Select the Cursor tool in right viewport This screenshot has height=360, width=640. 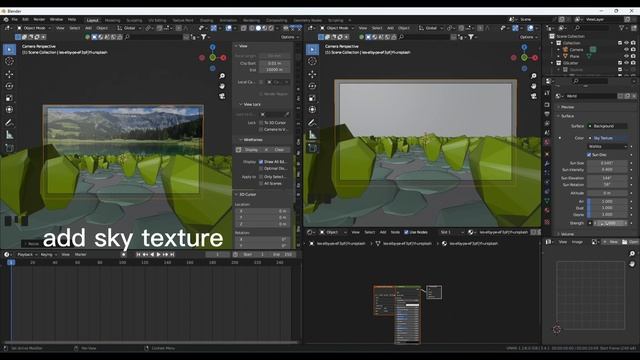coord(312,61)
